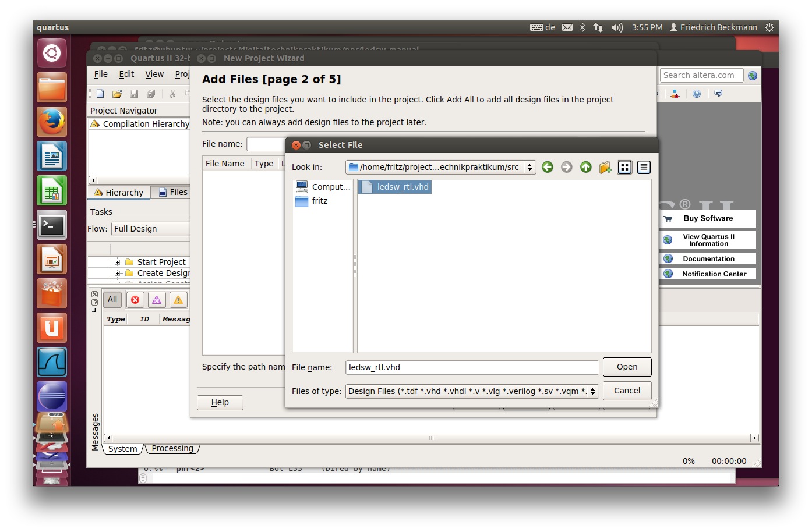
Task: Go to parent directory with up arrow
Action: tap(585, 168)
